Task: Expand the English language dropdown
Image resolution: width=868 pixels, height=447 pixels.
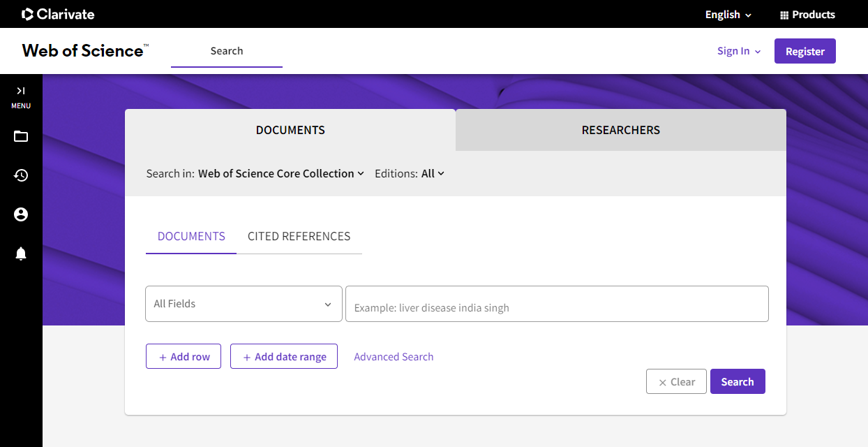Action: [x=728, y=15]
